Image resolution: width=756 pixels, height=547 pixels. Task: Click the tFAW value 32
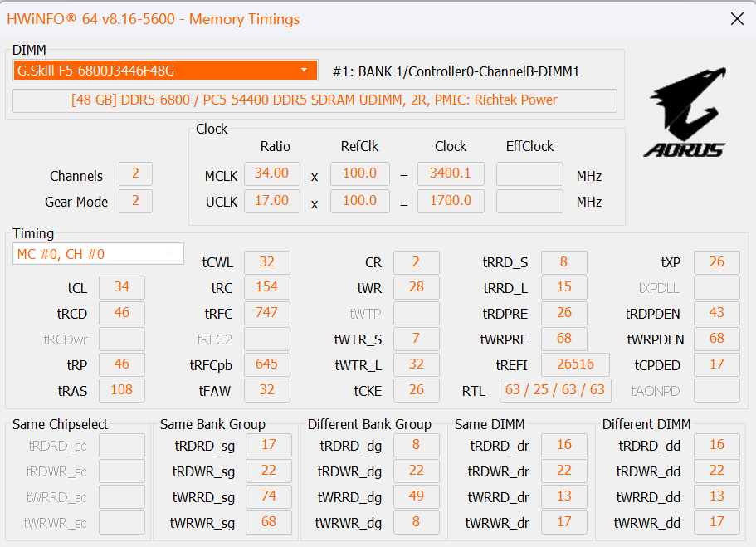tap(267, 390)
